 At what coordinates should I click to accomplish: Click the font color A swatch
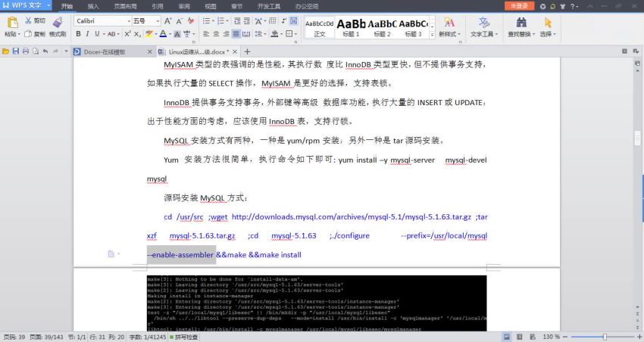(x=163, y=34)
